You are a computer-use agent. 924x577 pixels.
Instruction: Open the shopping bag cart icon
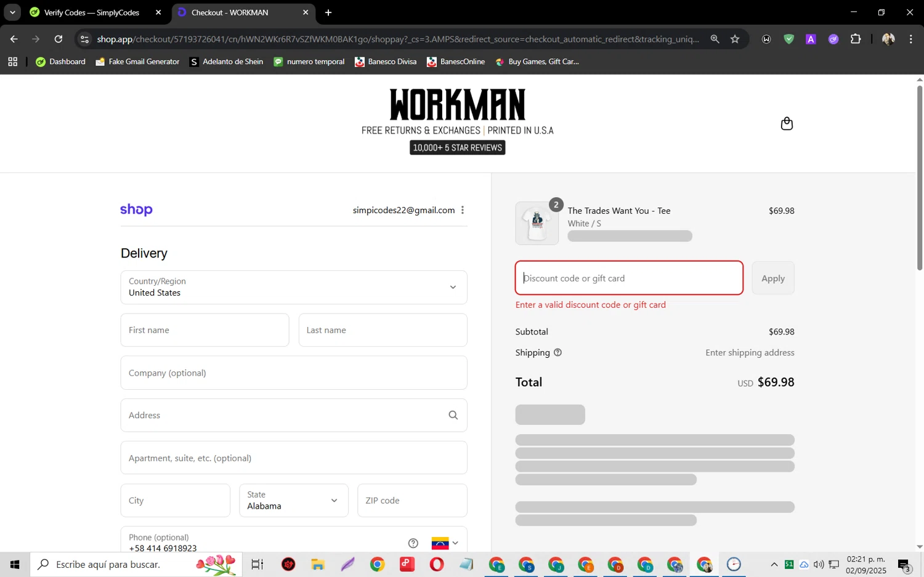[x=787, y=124]
